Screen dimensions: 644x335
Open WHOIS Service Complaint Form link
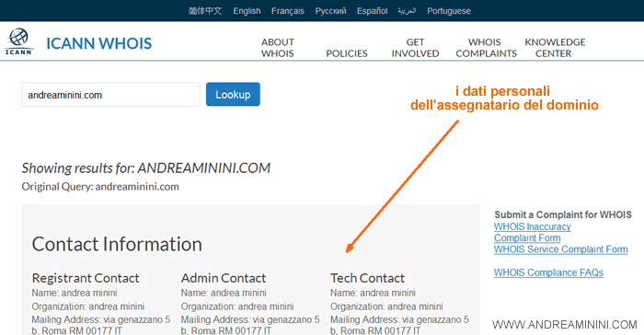pyautogui.click(x=560, y=249)
